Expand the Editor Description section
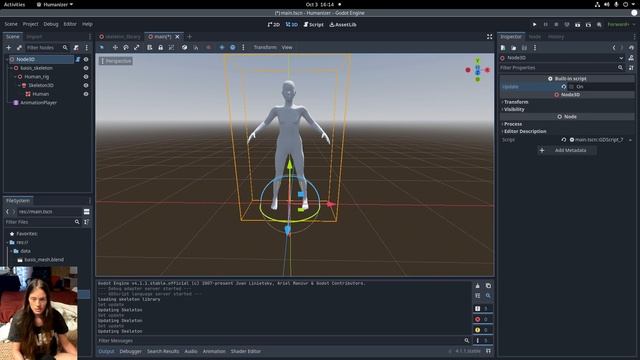The width and height of the screenshot is (640, 360). pyautogui.click(x=524, y=131)
